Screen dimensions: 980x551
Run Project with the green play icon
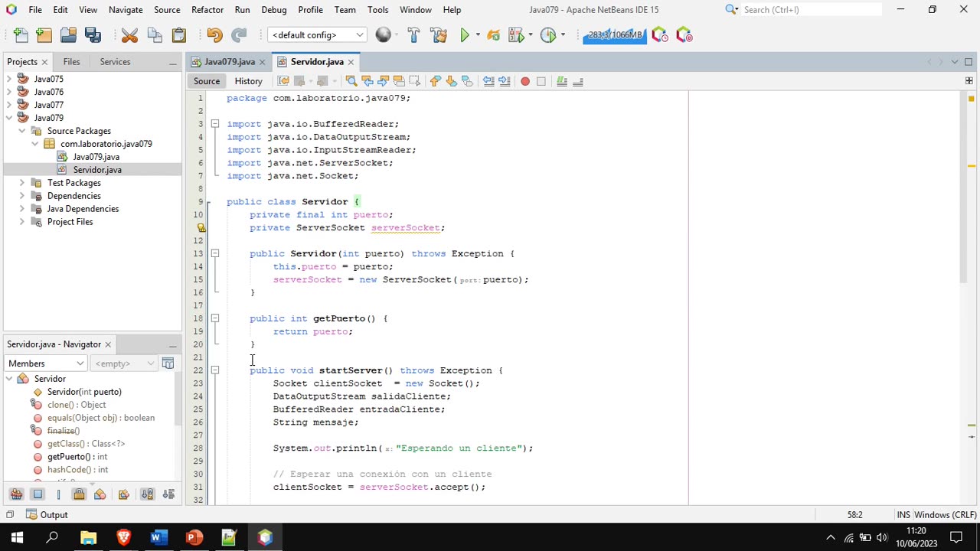[x=465, y=35]
